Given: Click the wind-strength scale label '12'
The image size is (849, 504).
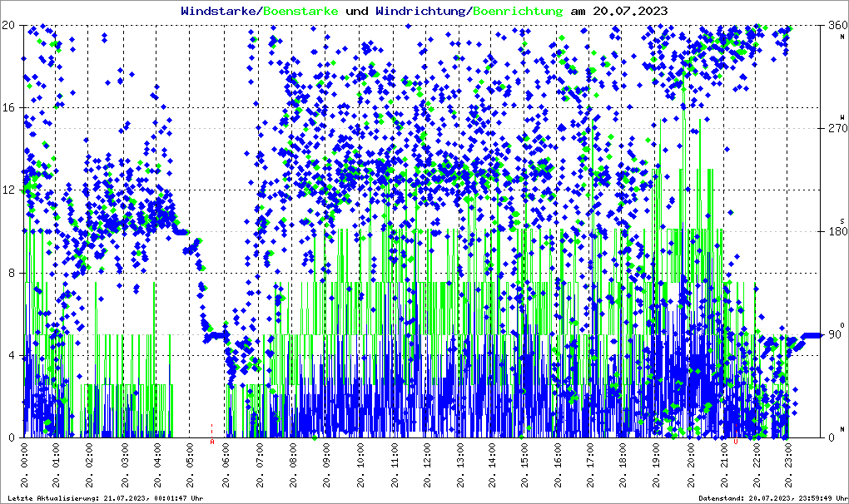Looking at the screenshot, I should point(8,190).
